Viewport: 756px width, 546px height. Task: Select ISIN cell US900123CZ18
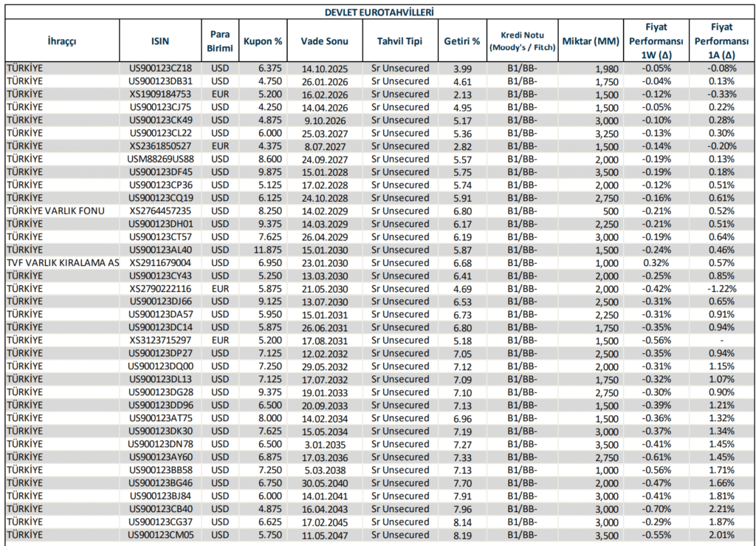tap(160, 68)
